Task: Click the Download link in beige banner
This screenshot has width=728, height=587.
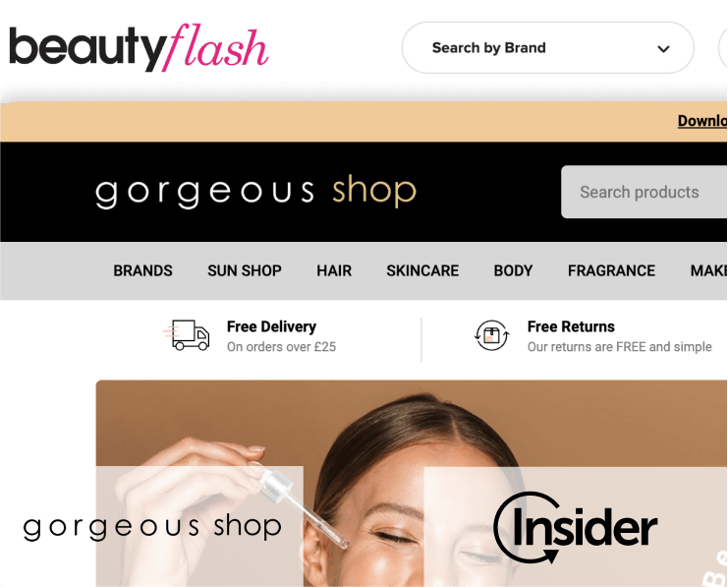Action: [x=702, y=121]
